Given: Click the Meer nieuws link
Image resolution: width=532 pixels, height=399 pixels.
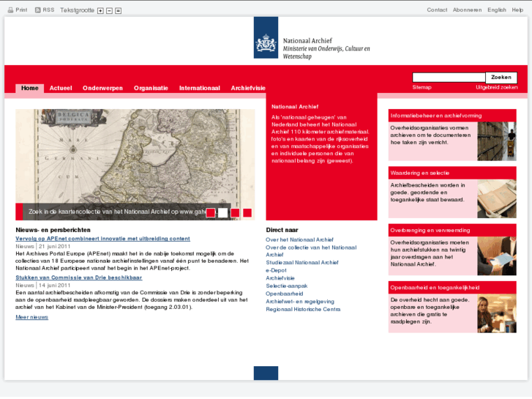Looking at the screenshot, I should (x=32, y=317).
